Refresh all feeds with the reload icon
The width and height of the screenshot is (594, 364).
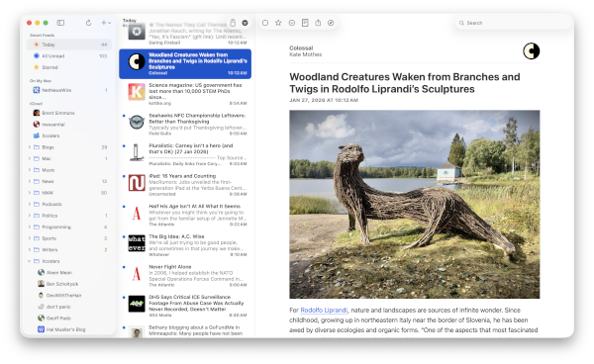[89, 23]
